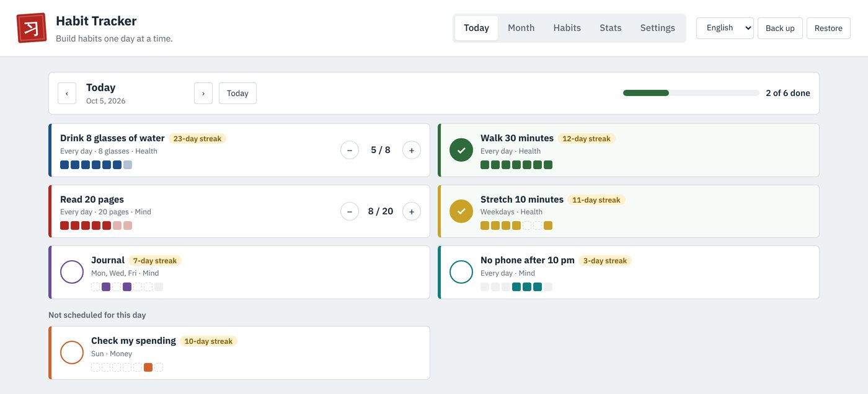Open the Stats tab
The height and width of the screenshot is (394, 868).
point(610,28)
